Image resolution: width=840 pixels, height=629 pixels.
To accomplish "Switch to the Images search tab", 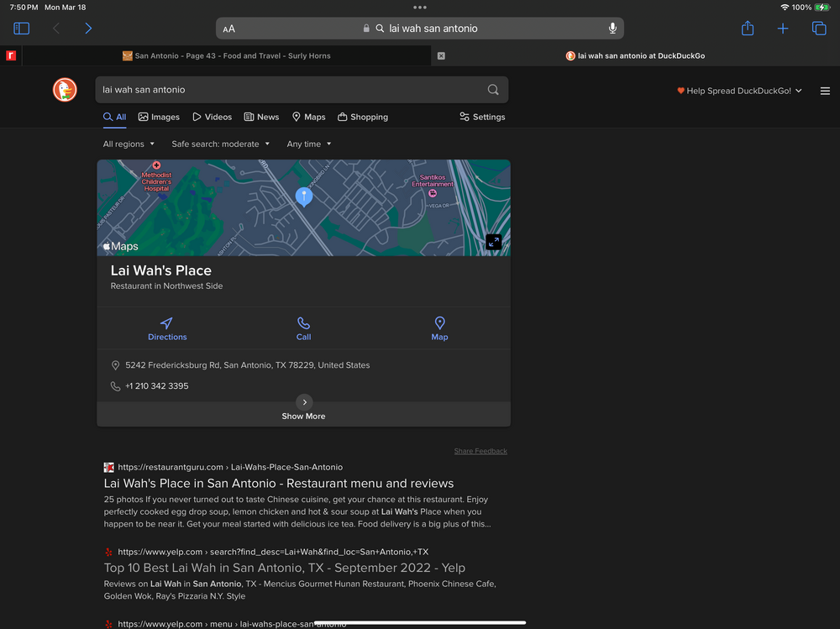I will pos(159,118).
